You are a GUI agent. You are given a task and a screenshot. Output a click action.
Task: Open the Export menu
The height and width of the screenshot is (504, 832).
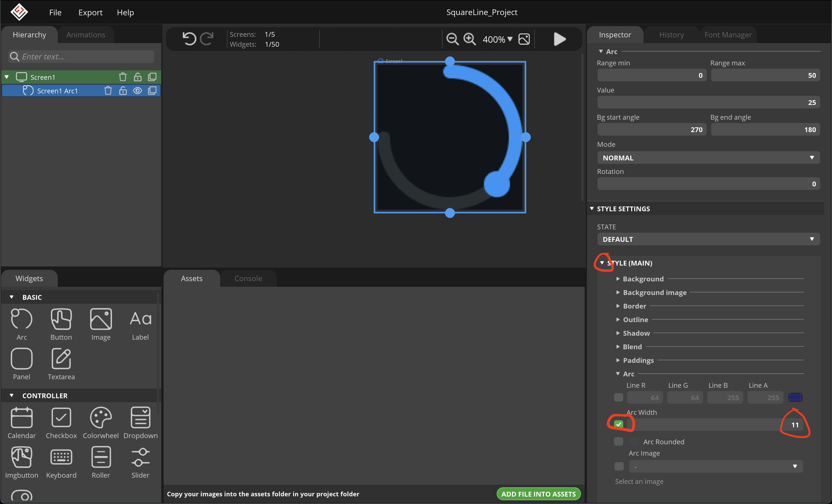[90, 12]
